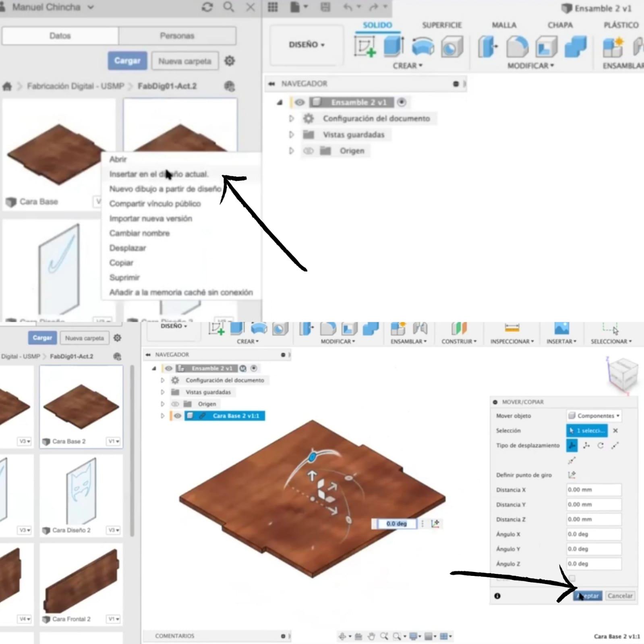This screenshot has height=644, width=644.
Task: Switch to the MALLA tab
Action: (504, 25)
